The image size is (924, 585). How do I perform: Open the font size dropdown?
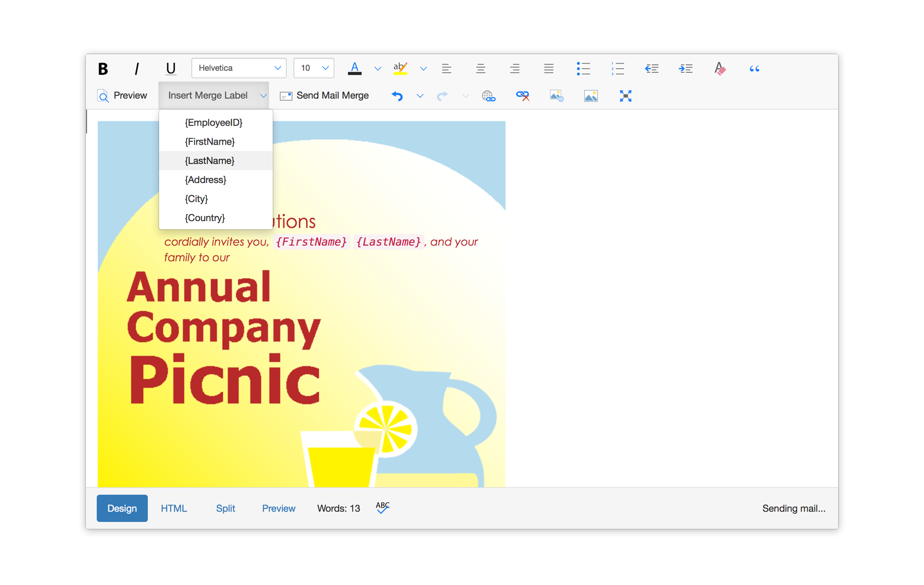point(314,68)
